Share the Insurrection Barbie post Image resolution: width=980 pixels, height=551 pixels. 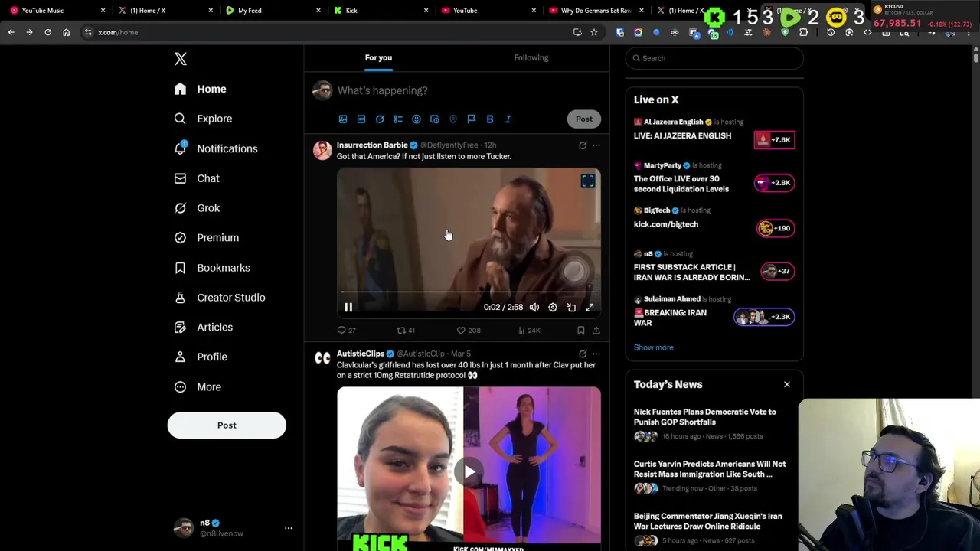click(x=596, y=331)
